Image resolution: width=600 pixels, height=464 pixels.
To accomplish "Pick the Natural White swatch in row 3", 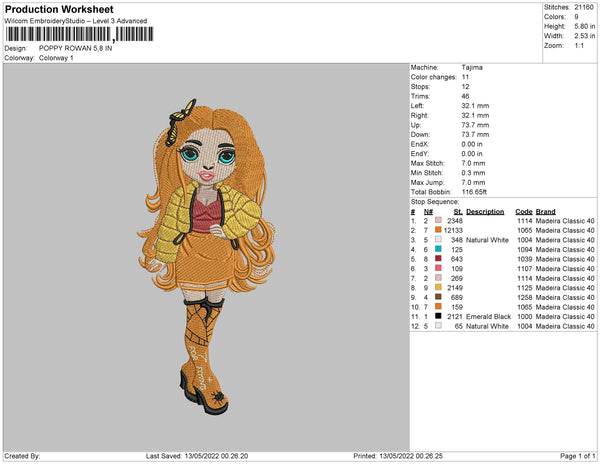I will click(438, 239).
